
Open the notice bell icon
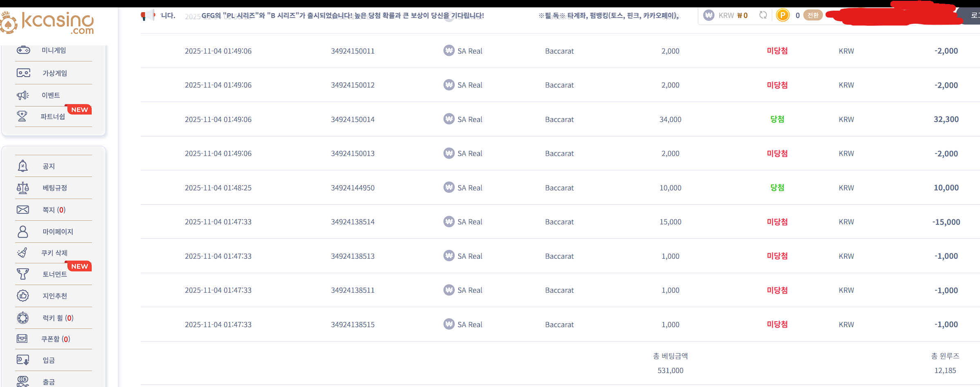coord(23,166)
